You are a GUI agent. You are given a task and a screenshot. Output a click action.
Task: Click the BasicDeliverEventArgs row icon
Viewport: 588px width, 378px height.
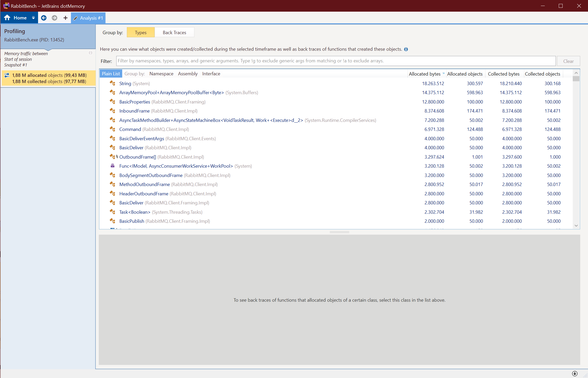pos(112,138)
